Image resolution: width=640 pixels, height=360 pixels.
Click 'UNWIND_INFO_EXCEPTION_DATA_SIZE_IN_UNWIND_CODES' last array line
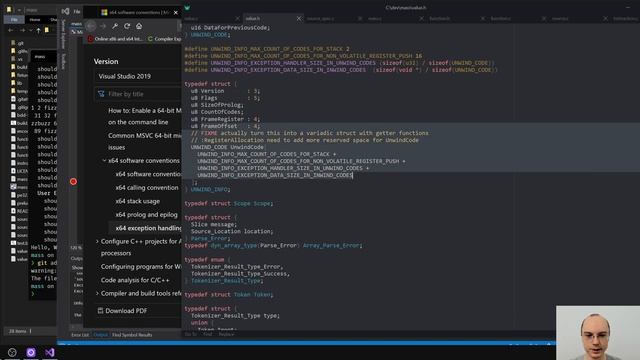[275, 175]
